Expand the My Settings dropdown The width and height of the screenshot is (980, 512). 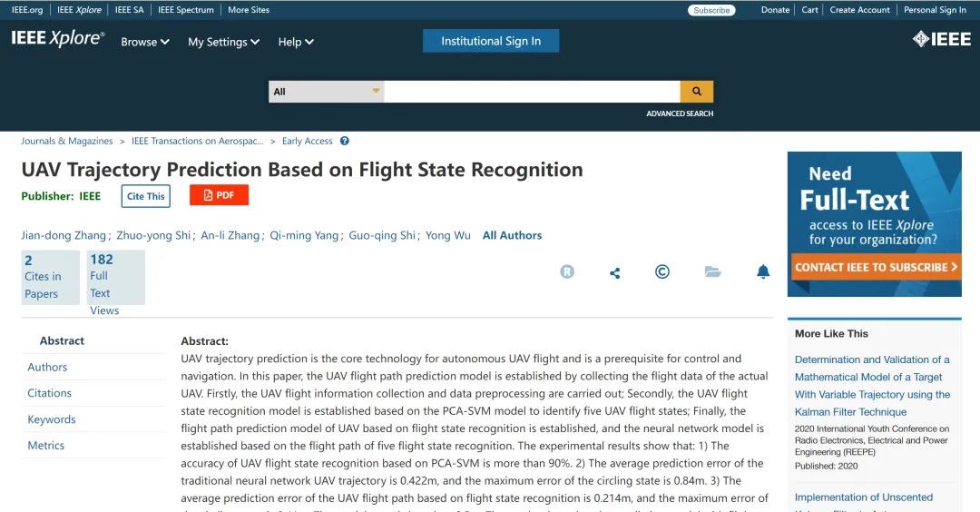[x=223, y=42]
